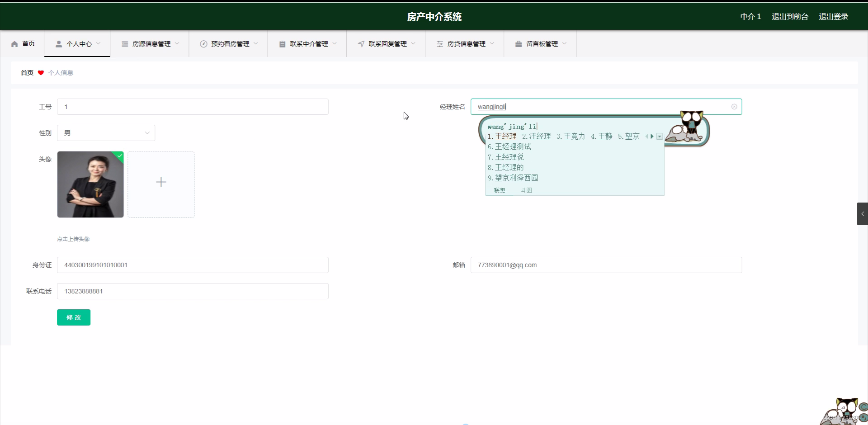Click the 点击上传头像 upload link

73,239
